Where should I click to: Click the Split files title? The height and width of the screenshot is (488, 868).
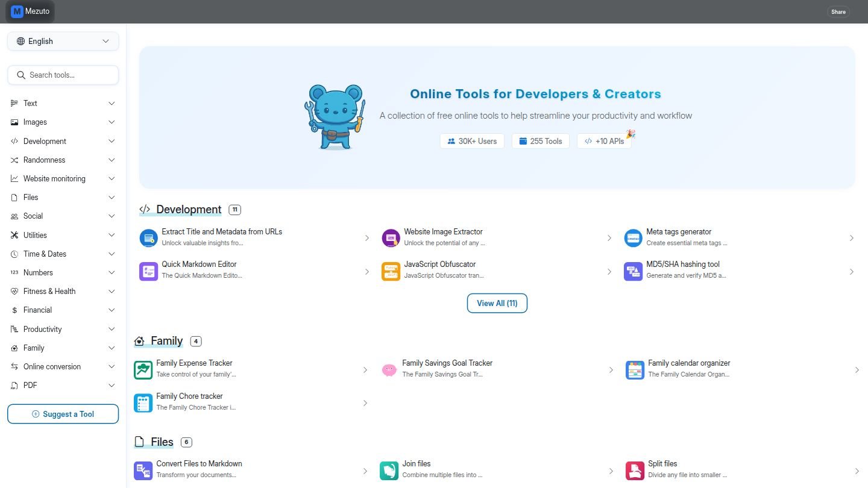[662, 464]
